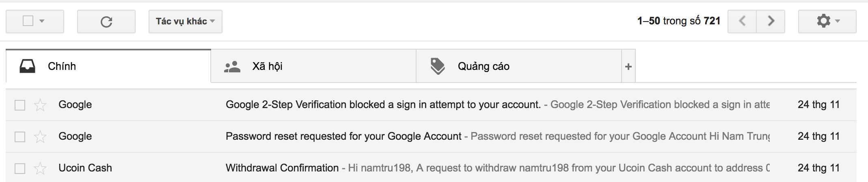Expand the "Tác vụ khác" dropdown
The height and width of the screenshot is (182, 868).
click(x=185, y=21)
